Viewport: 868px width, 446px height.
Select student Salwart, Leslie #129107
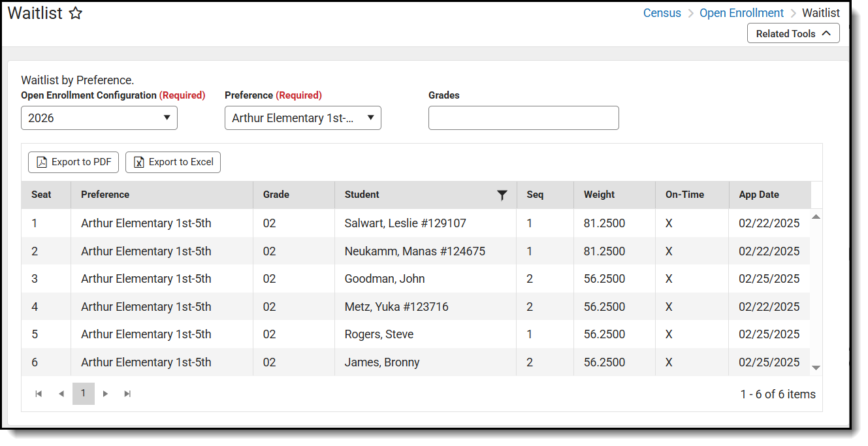click(x=406, y=223)
